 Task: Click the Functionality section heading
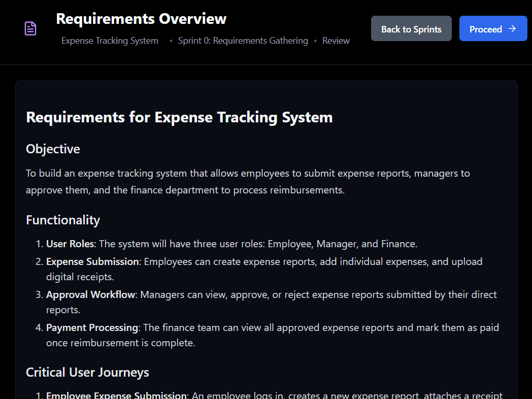pos(63,220)
